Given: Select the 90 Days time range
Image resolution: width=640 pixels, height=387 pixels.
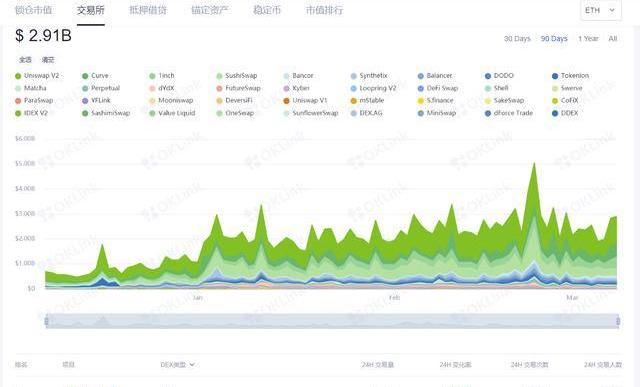Looking at the screenshot, I should click(x=554, y=39).
